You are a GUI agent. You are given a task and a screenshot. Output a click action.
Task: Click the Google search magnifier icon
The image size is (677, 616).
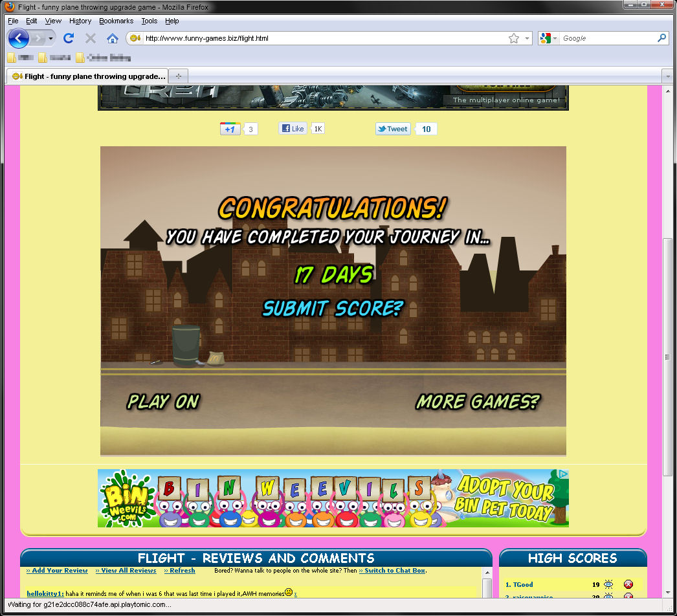point(661,38)
